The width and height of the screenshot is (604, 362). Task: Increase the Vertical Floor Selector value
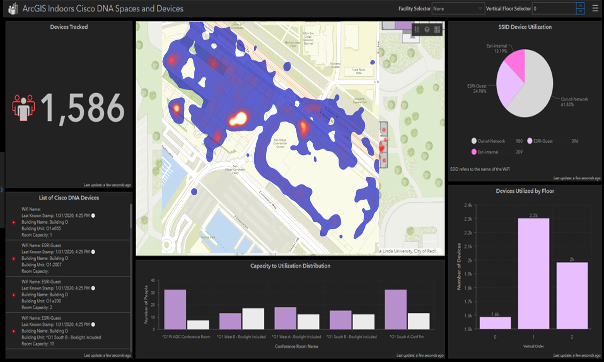coord(581,6)
